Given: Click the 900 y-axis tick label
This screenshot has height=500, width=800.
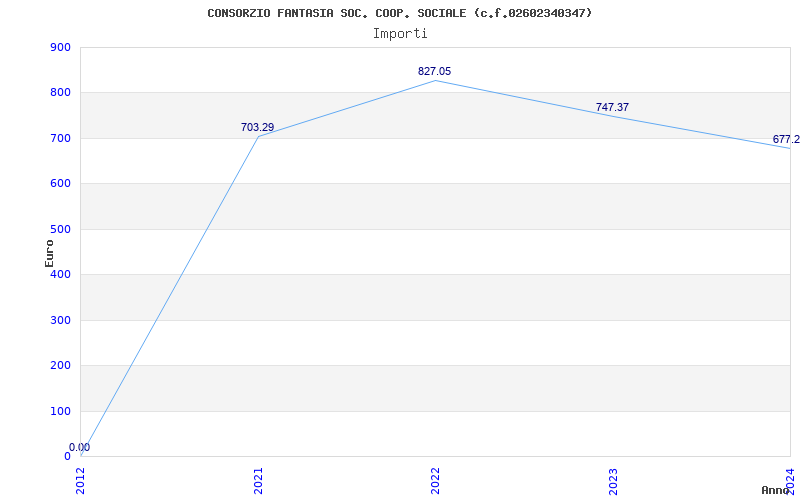Looking at the screenshot, I should tap(60, 47).
